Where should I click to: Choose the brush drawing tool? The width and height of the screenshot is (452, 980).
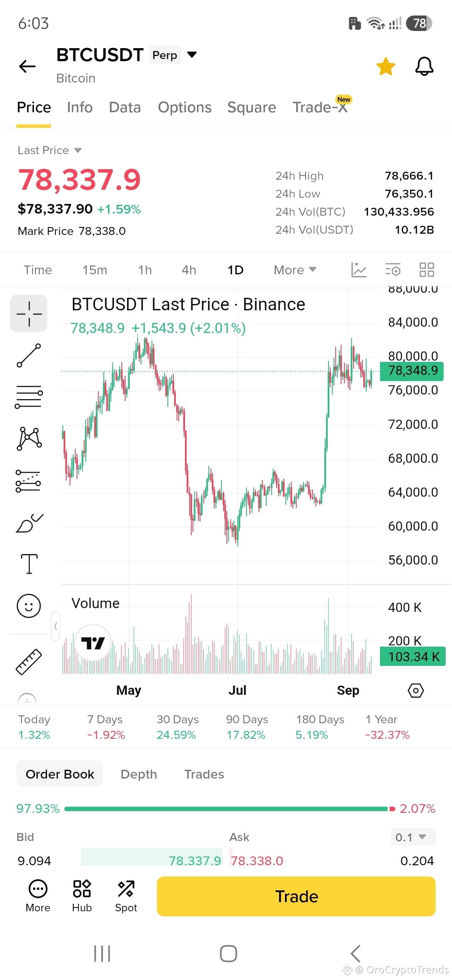pyautogui.click(x=29, y=523)
